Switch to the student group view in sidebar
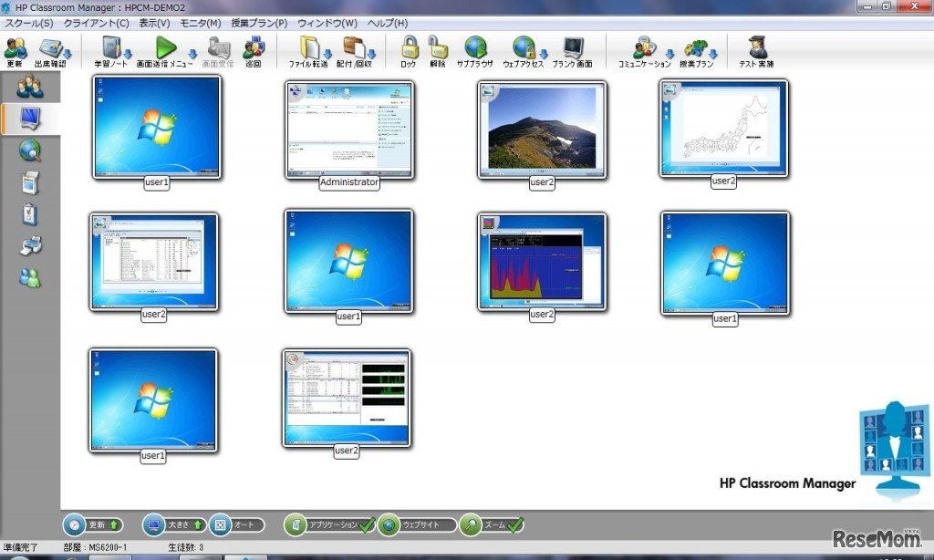934x560 pixels. tap(30, 88)
